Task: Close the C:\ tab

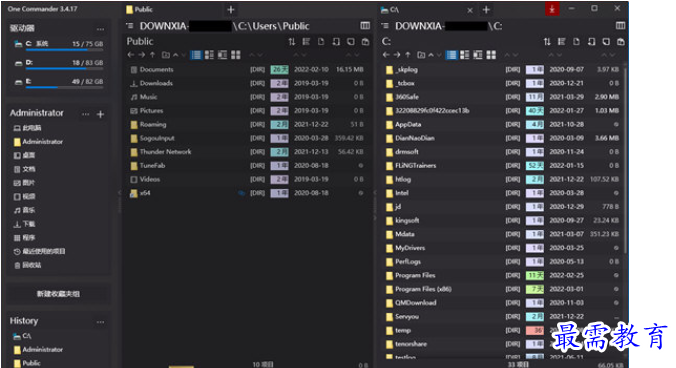Action: click(470, 10)
